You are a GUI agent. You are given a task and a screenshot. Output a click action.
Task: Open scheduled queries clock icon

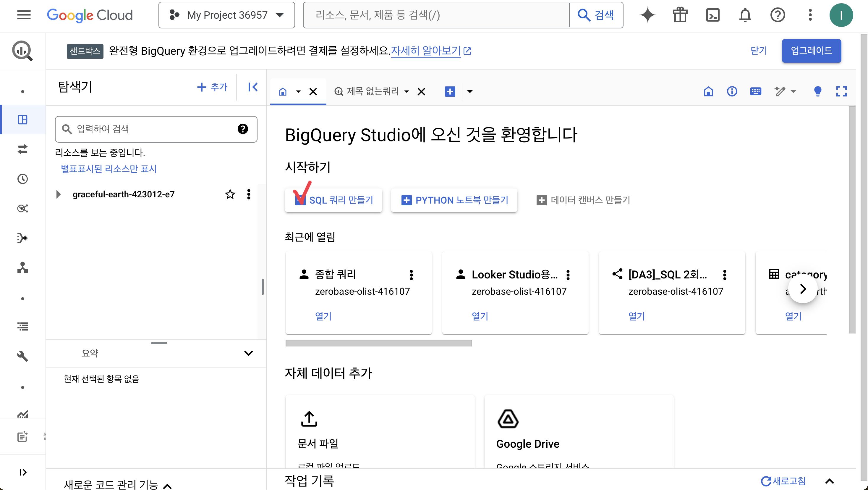point(22,179)
